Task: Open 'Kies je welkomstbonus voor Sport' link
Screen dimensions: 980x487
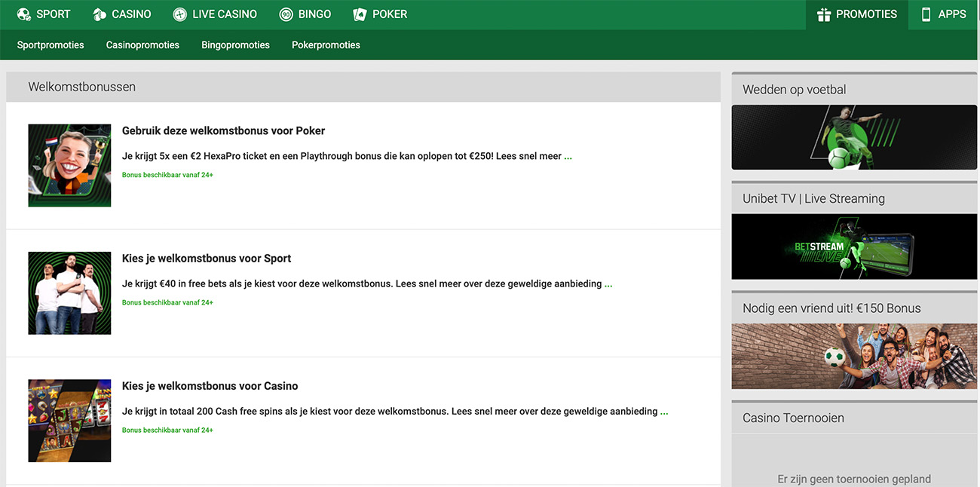Action: pyautogui.click(x=207, y=258)
